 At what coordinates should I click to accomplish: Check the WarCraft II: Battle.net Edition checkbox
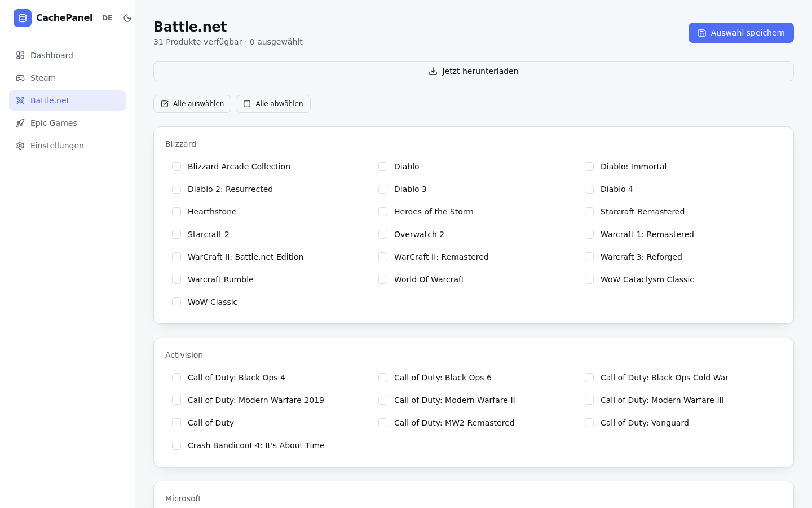(x=176, y=257)
